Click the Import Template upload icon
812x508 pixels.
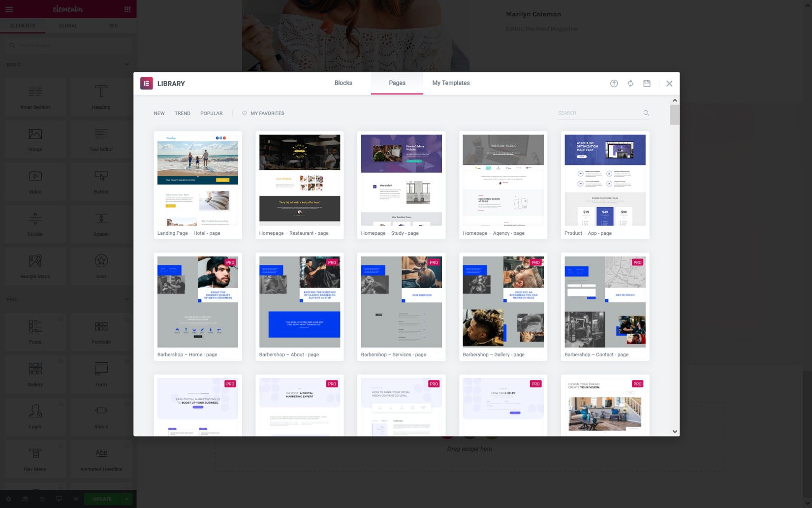point(614,84)
